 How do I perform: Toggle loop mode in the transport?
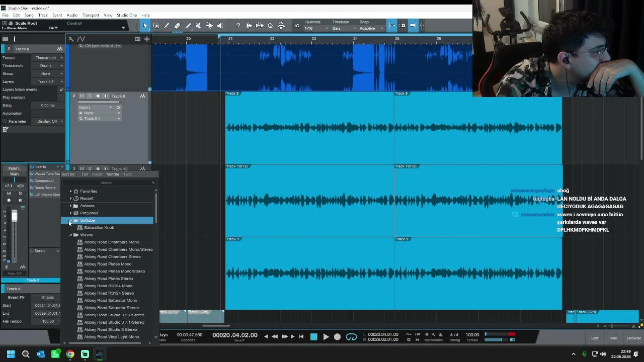pos(351,337)
